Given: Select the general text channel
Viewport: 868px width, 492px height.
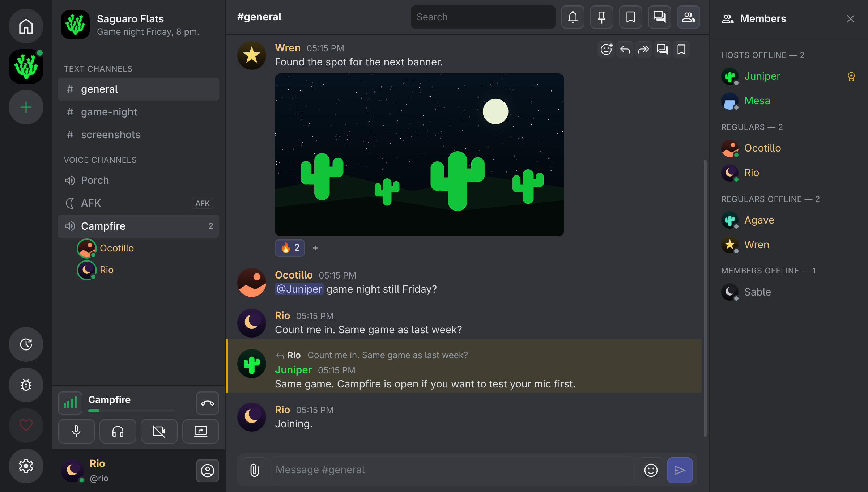Looking at the screenshot, I should (139, 89).
